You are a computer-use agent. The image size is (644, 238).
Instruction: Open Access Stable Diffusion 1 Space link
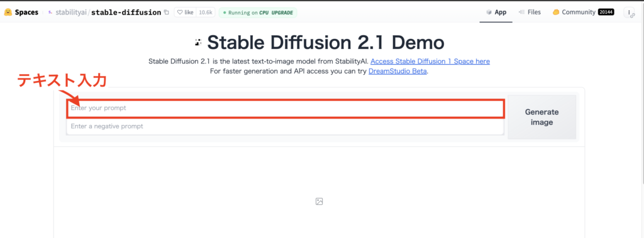(430, 62)
